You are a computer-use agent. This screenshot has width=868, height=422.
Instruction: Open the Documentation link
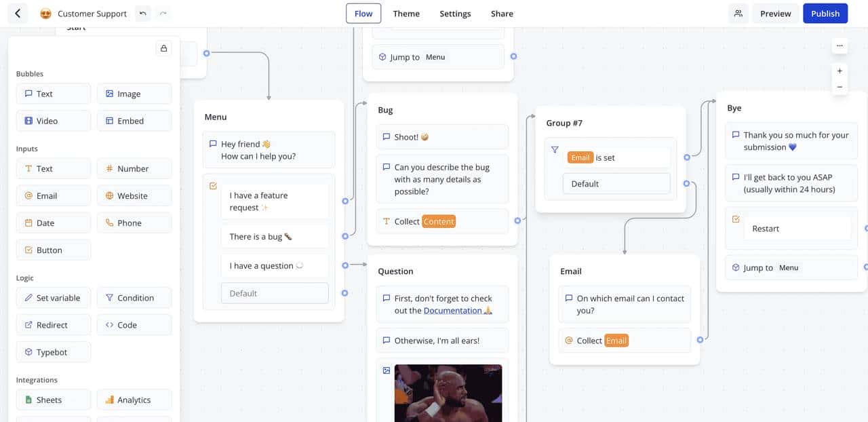point(452,311)
